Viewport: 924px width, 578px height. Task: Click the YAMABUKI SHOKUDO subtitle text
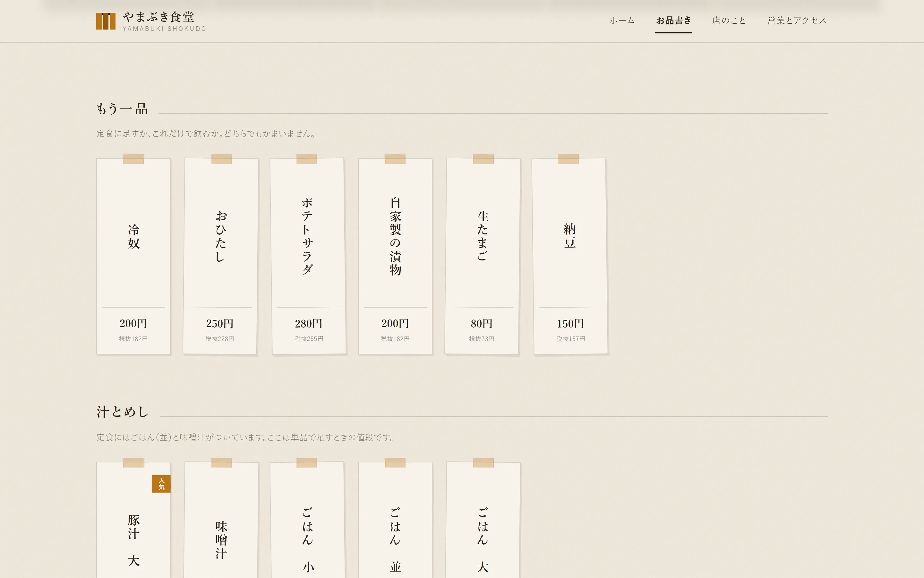click(165, 29)
